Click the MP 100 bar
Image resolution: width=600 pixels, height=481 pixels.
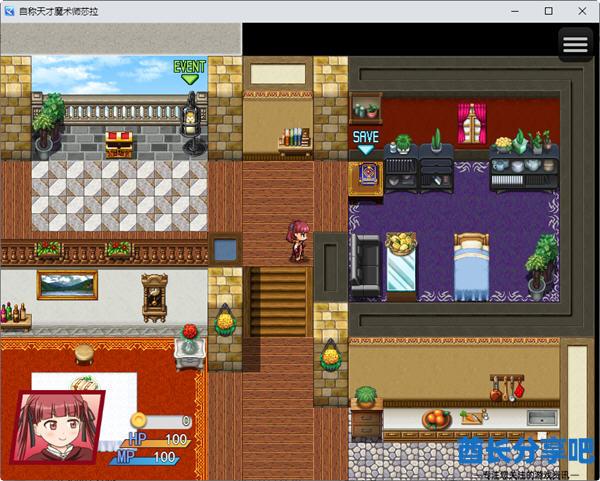click(x=144, y=457)
